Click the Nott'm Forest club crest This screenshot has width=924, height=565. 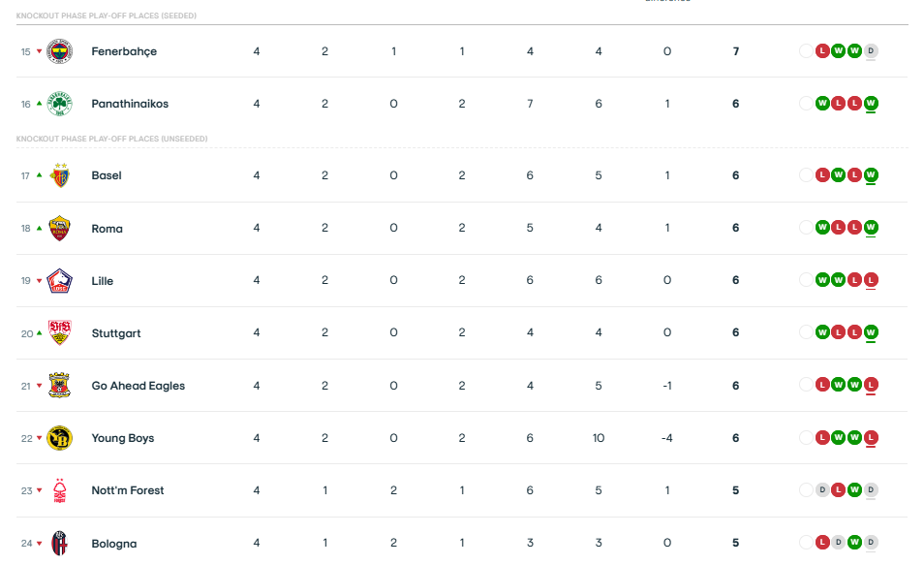click(x=60, y=490)
